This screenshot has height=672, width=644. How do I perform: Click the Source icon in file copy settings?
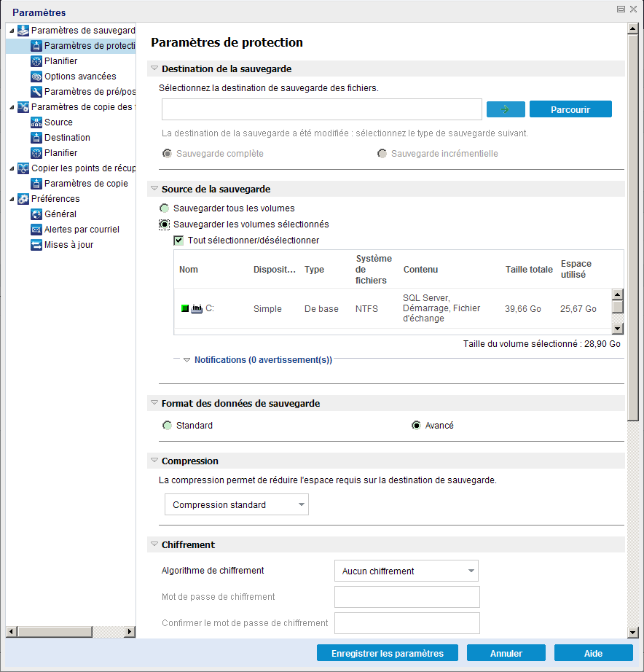(x=36, y=122)
